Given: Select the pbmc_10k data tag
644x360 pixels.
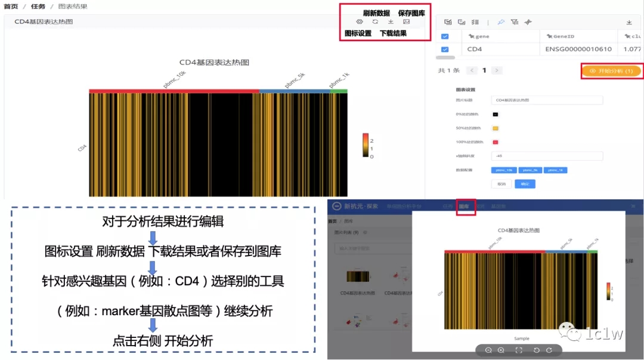Looking at the screenshot, I should (503, 170).
